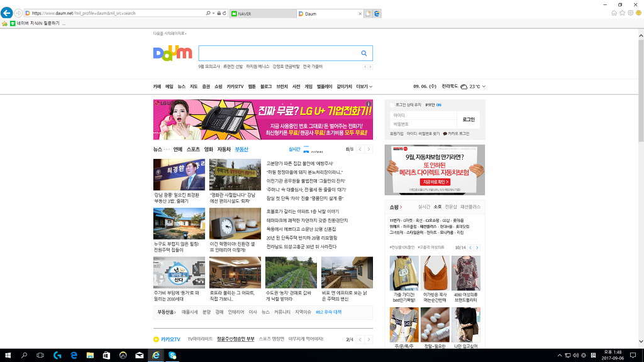This screenshot has width=644, height=362.
Task: Show next shopping page from 10/14
Action: 477,248
